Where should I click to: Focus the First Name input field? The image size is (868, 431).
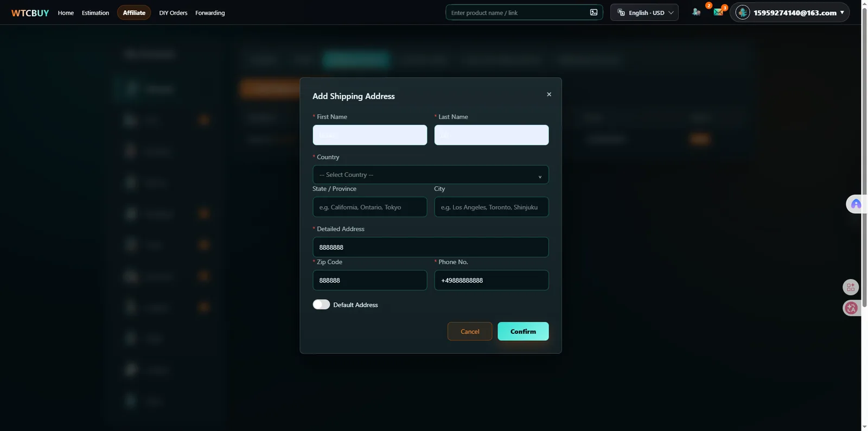click(x=369, y=135)
